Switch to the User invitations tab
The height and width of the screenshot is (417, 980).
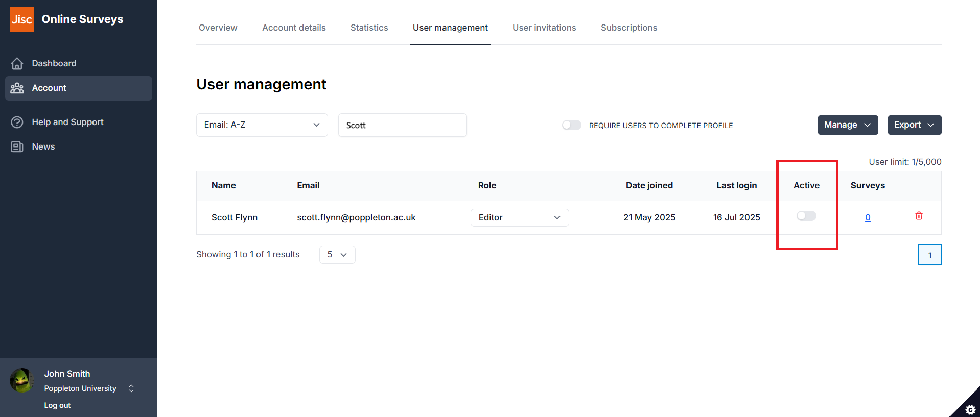tap(544, 28)
